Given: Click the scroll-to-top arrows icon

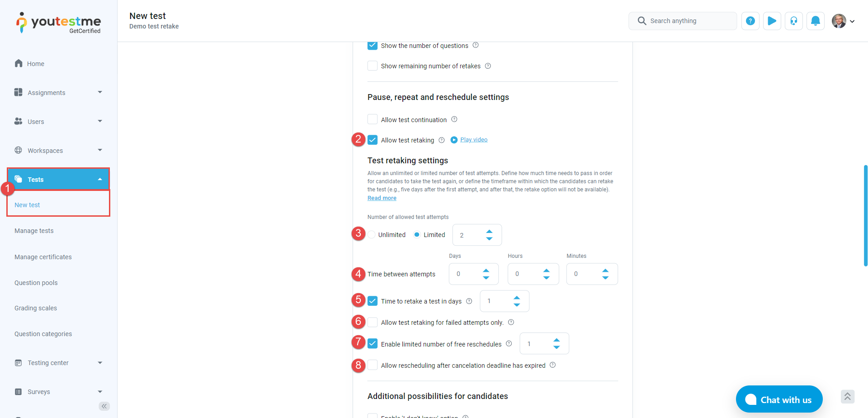Looking at the screenshot, I should click(x=847, y=397).
